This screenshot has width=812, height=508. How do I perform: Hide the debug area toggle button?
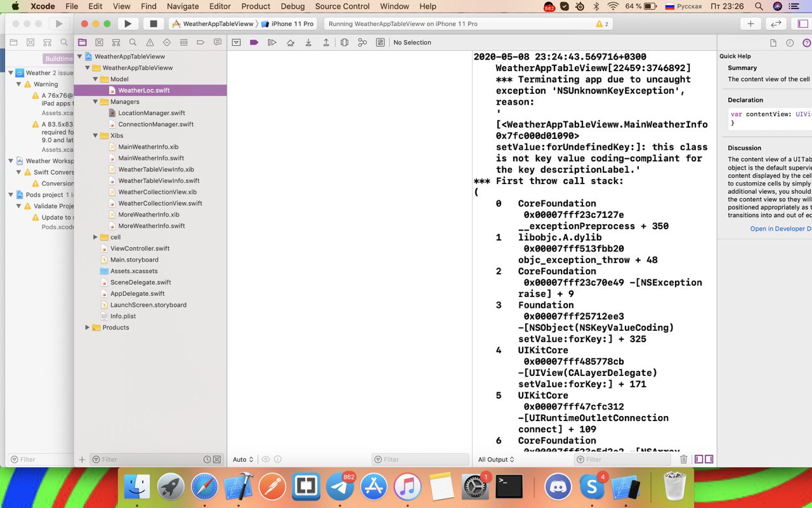pos(236,43)
